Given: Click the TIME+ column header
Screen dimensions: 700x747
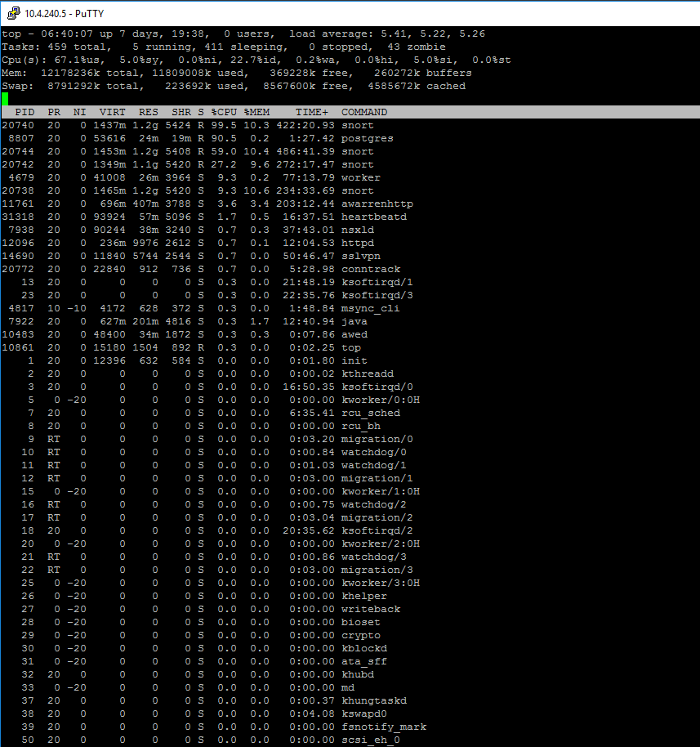Looking at the screenshot, I should tap(312, 112).
